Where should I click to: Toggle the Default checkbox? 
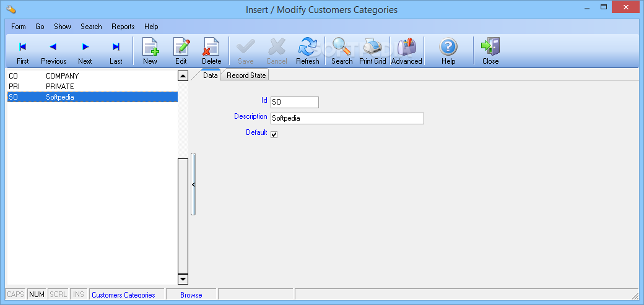click(x=274, y=134)
